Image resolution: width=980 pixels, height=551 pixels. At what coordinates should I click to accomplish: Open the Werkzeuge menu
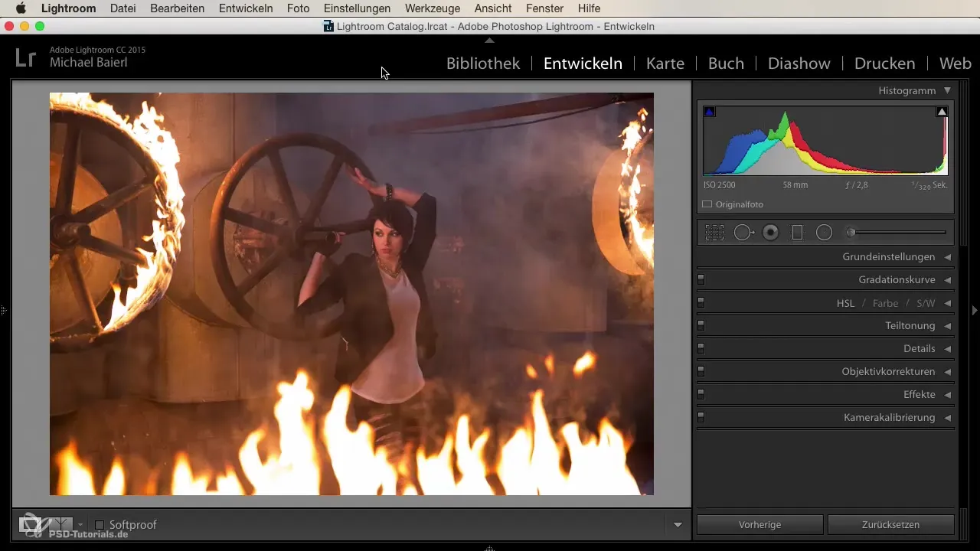click(x=433, y=8)
